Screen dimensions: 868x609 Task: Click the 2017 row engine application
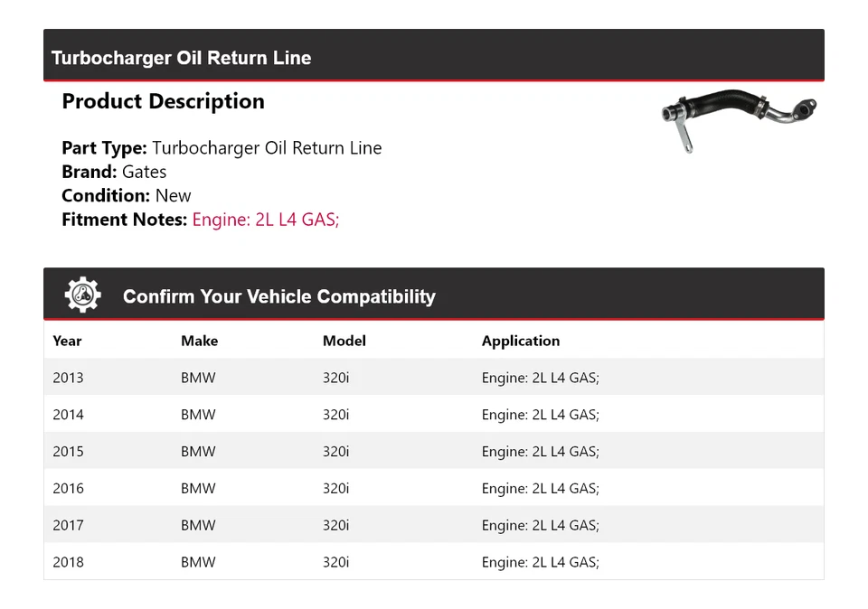(x=540, y=526)
